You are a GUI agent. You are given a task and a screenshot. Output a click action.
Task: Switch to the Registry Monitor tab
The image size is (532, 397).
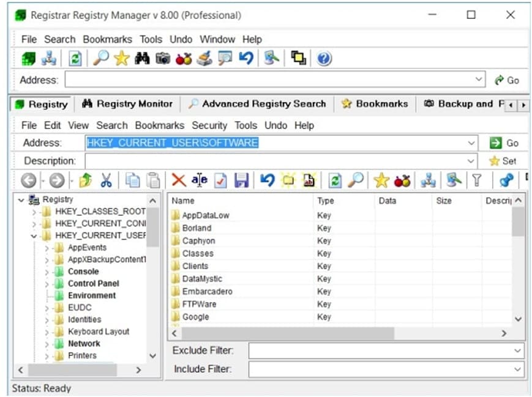[127, 104]
